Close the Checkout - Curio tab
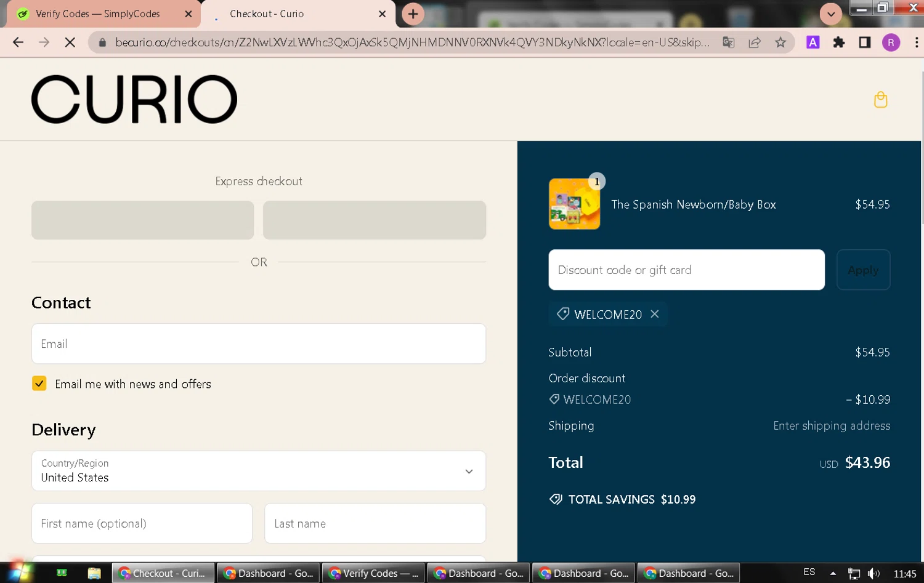Image resolution: width=924 pixels, height=583 pixels. pos(382,14)
